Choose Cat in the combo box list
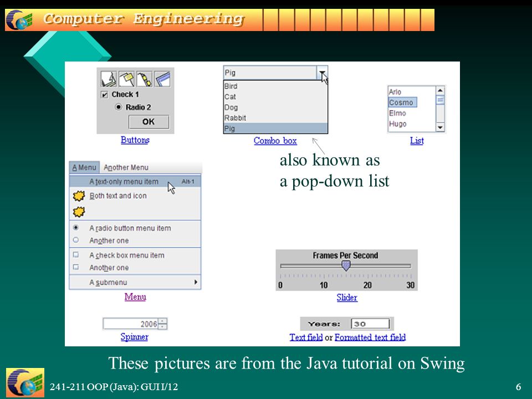This screenshot has width=532, height=399. (275, 96)
